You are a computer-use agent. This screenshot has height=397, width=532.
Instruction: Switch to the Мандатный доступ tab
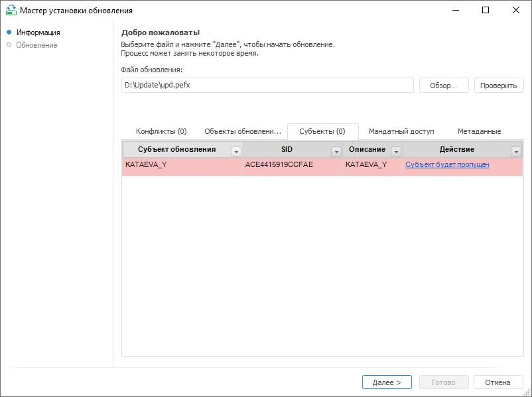401,131
